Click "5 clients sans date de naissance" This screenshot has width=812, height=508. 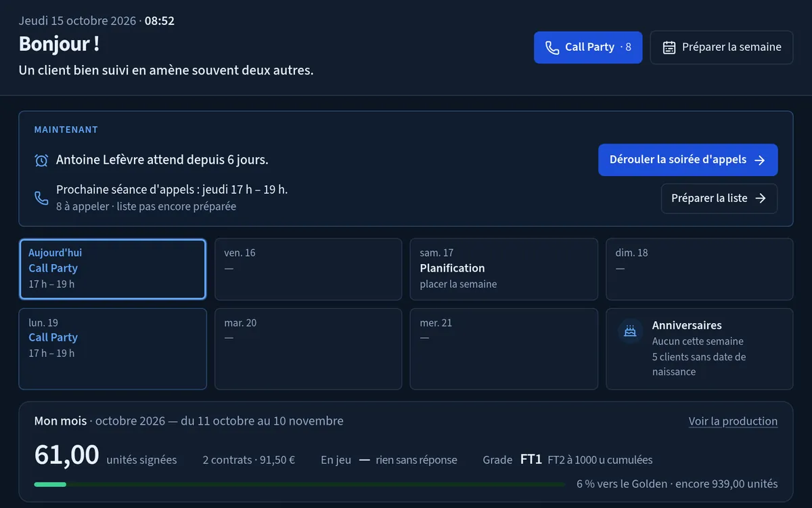699,364
